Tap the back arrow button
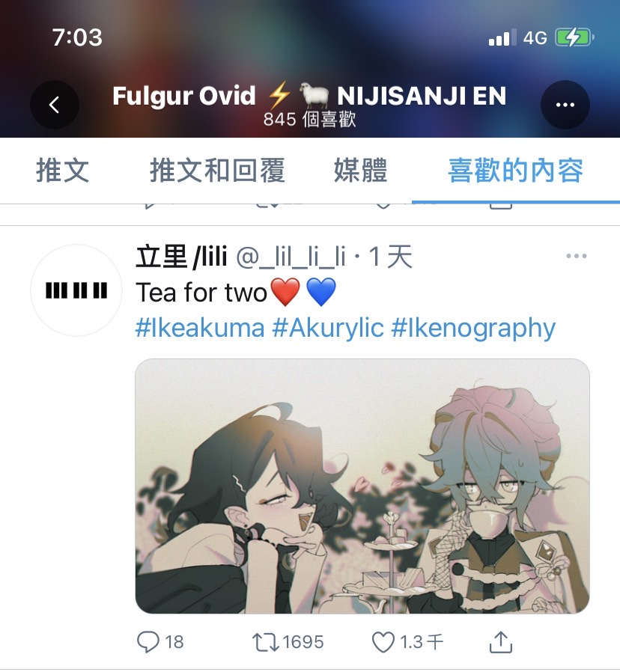Image resolution: width=620 pixels, height=672 pixels. click(55, 105)
